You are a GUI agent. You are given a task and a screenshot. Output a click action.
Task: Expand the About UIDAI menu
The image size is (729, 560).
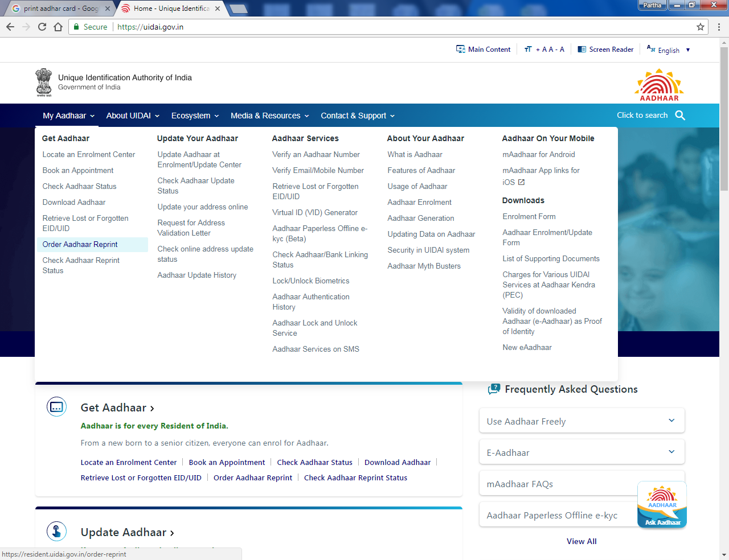point(133,116)
